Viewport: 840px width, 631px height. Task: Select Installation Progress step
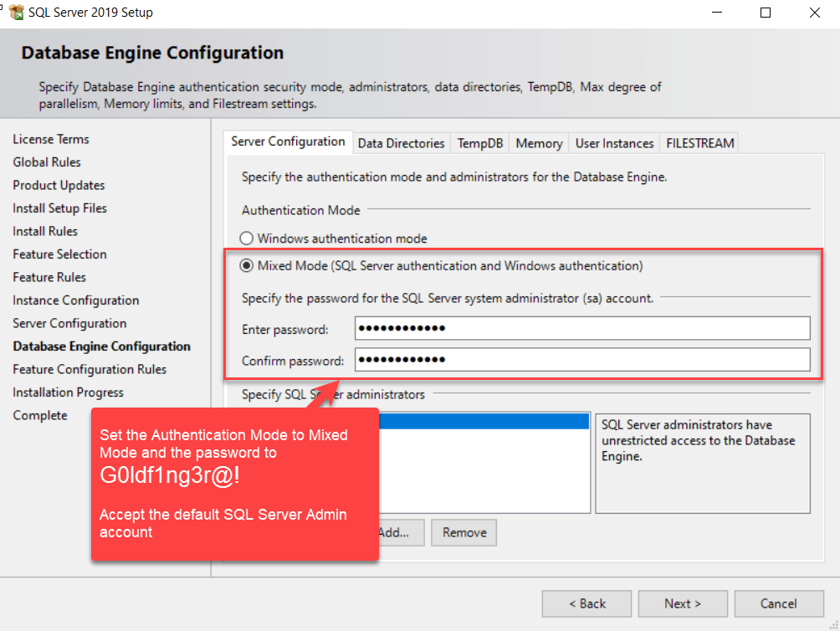point(68,392)
